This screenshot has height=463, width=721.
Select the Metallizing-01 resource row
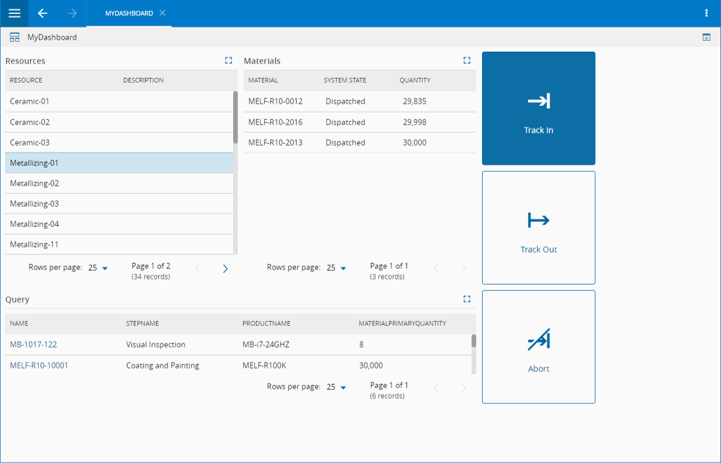(118, 163)
